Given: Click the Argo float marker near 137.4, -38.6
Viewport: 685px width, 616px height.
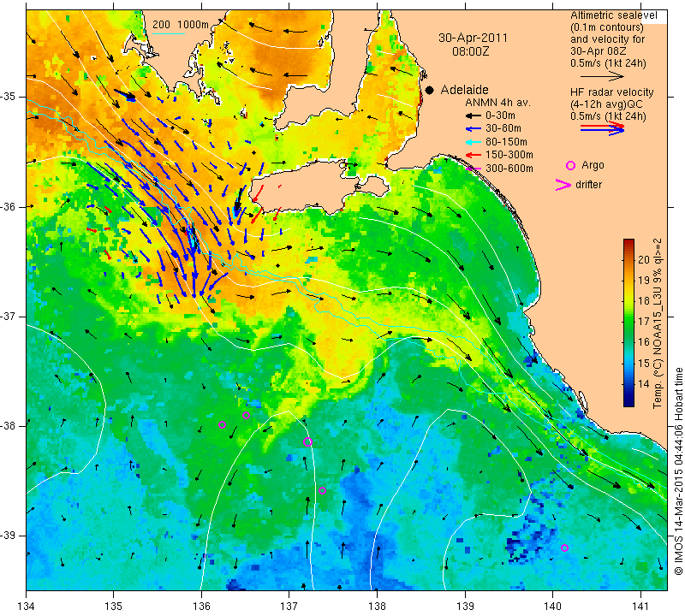Looking at the screenshot, I should pyautogui.click(x=323, y=491).
